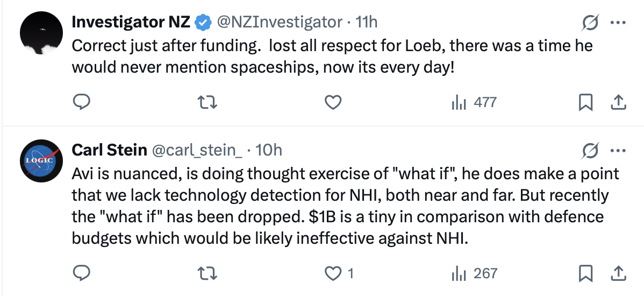View analytics for the 267-view tweet
The height and width of the screenshot is (296, 644).
474,273
